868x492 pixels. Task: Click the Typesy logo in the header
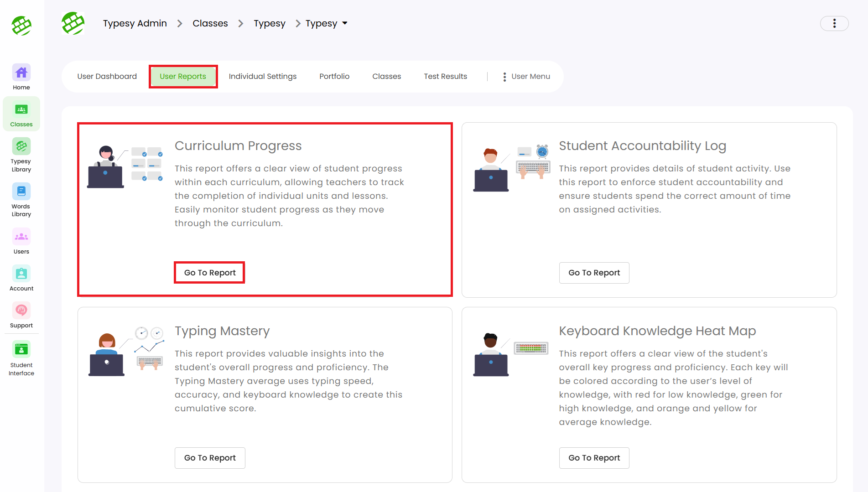click(x=73, y=23)
